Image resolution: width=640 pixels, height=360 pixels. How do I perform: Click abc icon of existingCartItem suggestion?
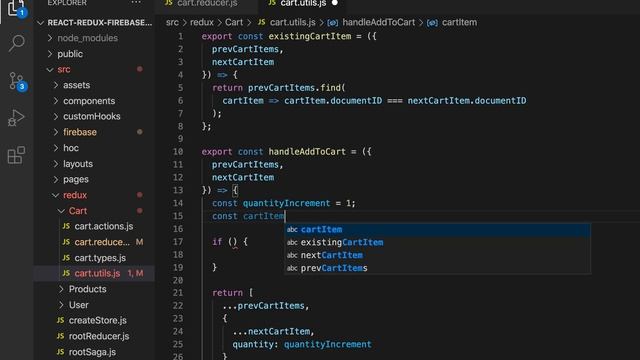click(x=292, y=242)
